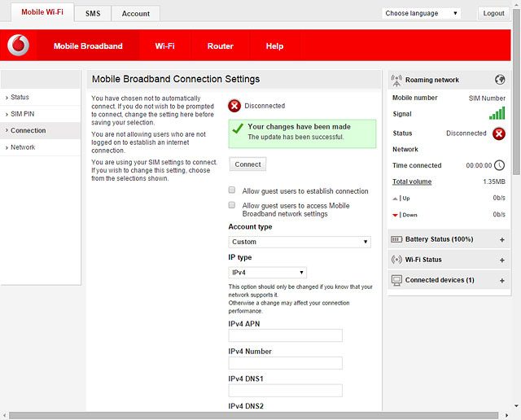Click the Vodafone logo icon

(x=18, y=46)
